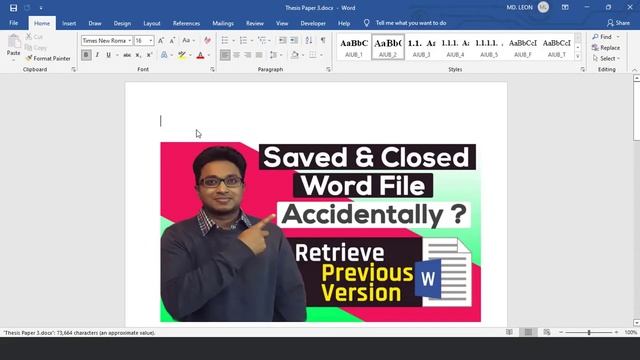640x360 pixels.
Task: Toggle Bold formatting
Action: 86,55
